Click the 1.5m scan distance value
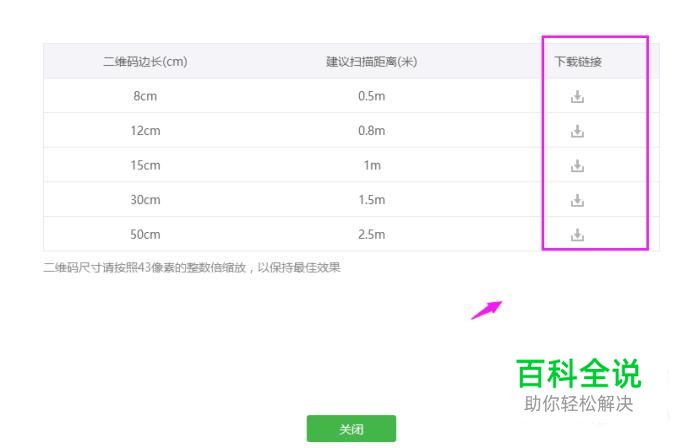The height and width of the screenshot is (448, 692). [x=372, y=200]
